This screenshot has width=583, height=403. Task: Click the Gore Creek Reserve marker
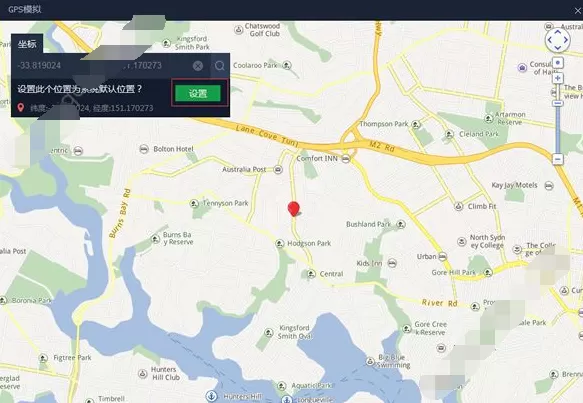pyautogui.click(x=407, y=328)
